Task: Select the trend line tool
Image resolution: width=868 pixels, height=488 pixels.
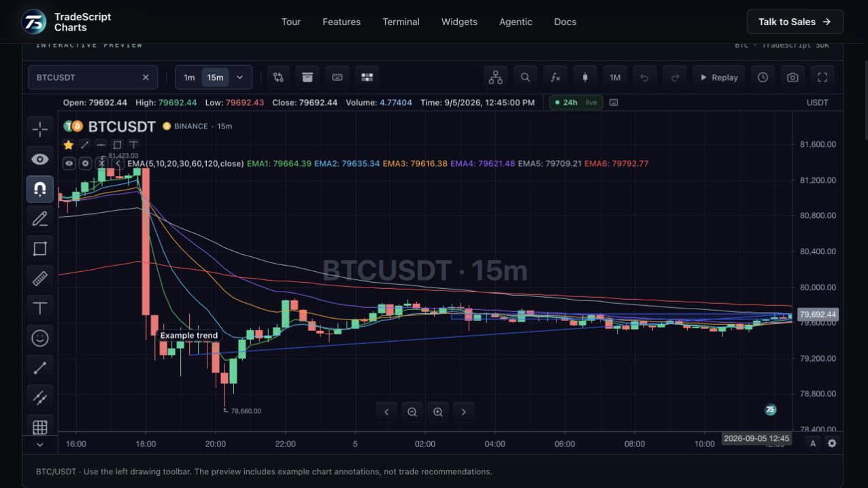Action: tap(40, 368)
